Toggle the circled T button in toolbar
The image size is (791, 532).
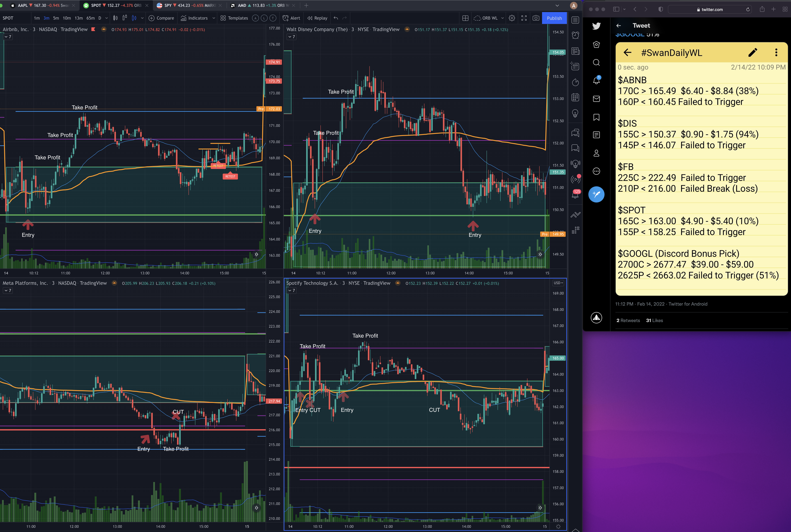(x=273, y=18)
